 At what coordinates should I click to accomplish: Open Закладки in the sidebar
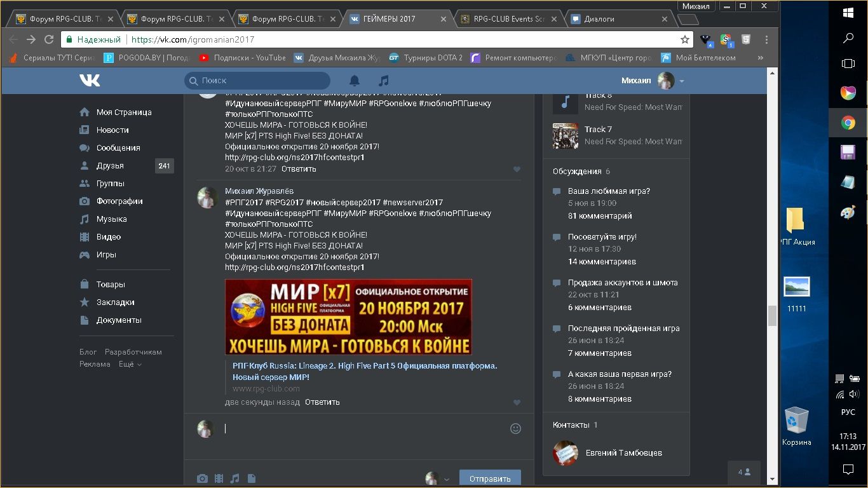point(115,302)
